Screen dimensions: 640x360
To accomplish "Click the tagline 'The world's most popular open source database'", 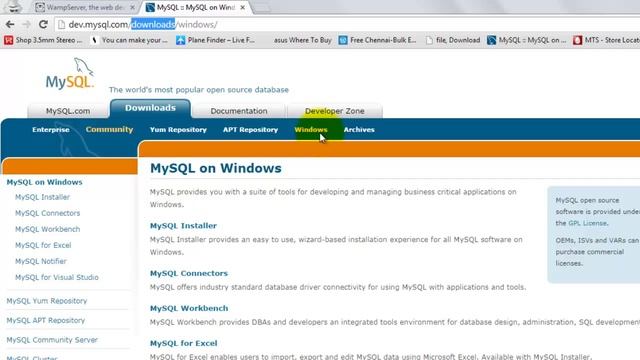I will [x=199, y=90].
